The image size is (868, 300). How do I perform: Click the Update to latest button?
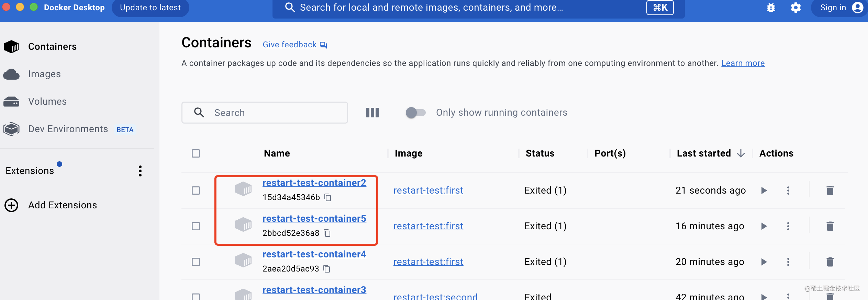click(150, 8)
